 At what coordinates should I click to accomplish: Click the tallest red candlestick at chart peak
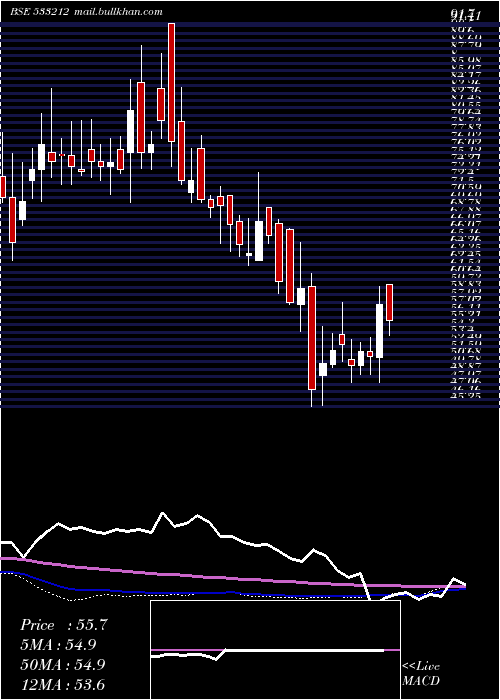(171, 83)
